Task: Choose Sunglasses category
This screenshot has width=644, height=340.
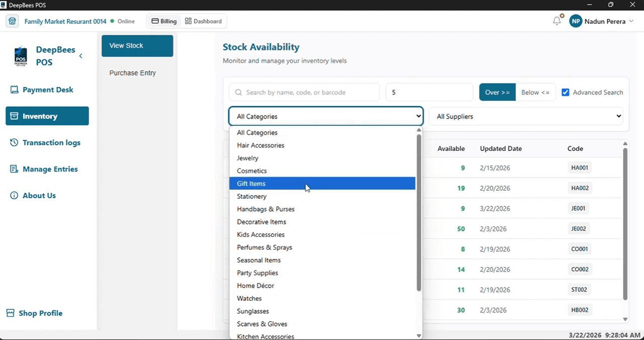Action: point(322,311)
